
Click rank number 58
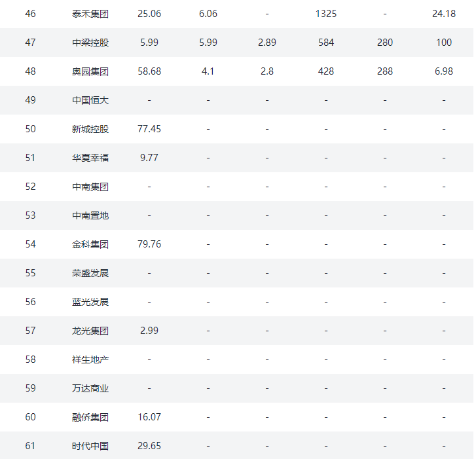[x=30, y=359]
